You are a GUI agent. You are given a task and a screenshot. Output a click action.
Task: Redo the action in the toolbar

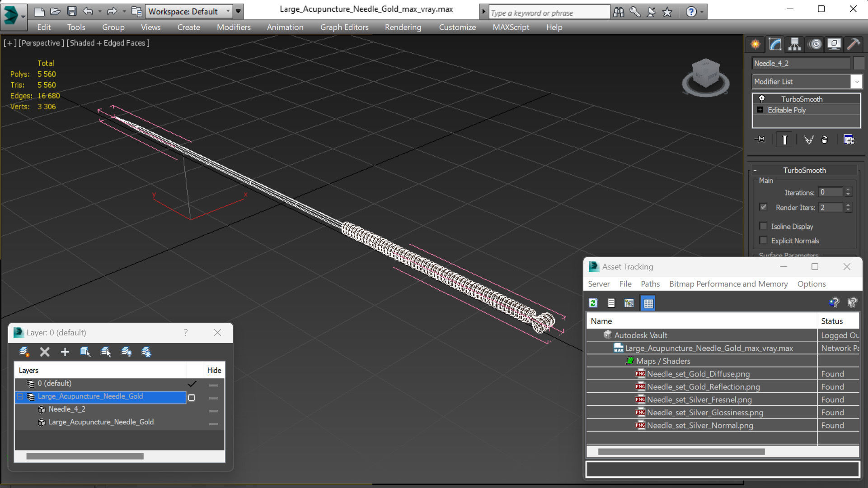[112, 11]
